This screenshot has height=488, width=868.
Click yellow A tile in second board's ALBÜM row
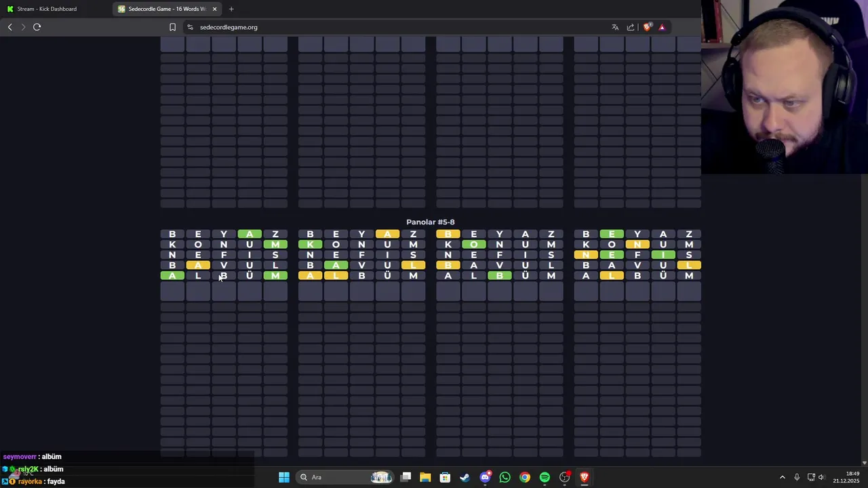310,275
